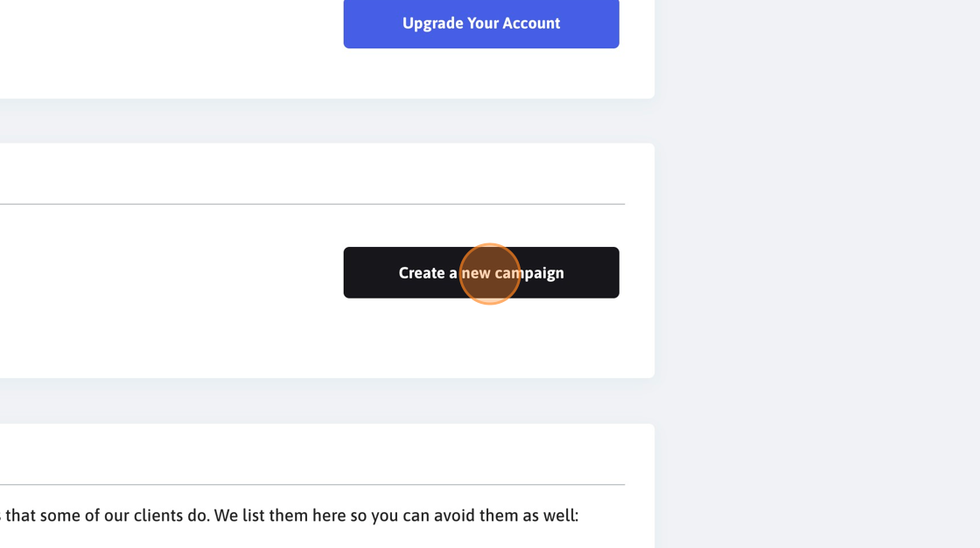Click empty white space left of the campaign button
The width and height of the screenshot is (980, 548).
coord(169,273)
